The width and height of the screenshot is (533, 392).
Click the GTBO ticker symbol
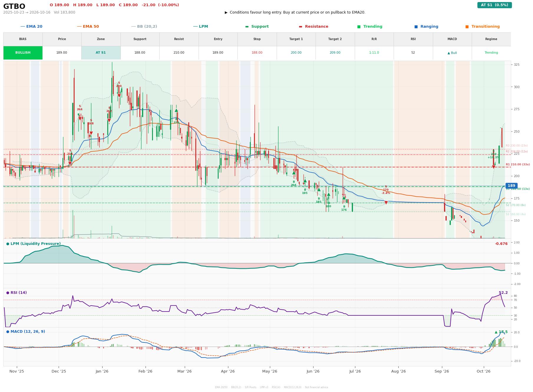14,6
